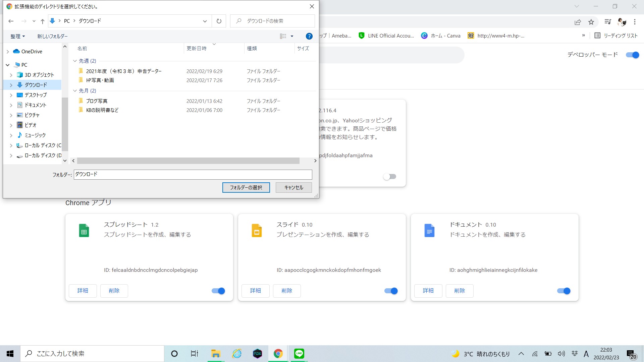Change view layout icon in dialog toolbar
The height and width of the screenshot is (362, 644).
pos(283,36)
